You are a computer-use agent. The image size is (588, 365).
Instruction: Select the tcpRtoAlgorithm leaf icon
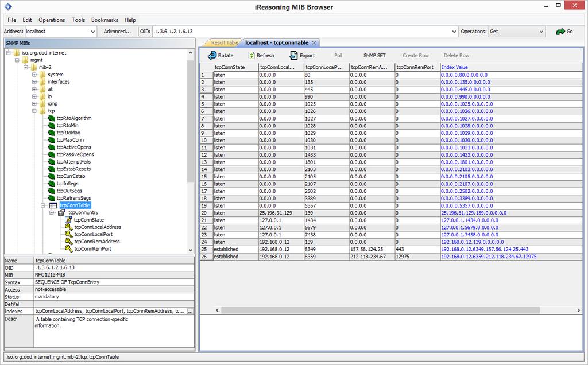[x=51, y=118]
